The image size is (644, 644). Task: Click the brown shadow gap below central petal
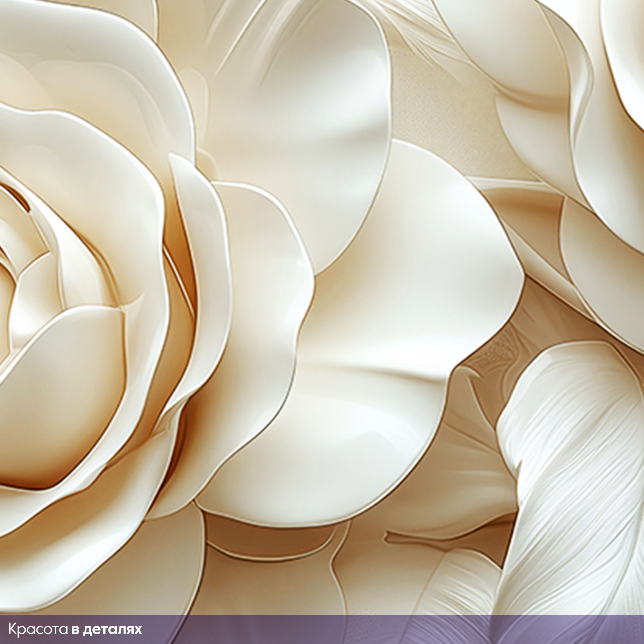click(267, 537)
